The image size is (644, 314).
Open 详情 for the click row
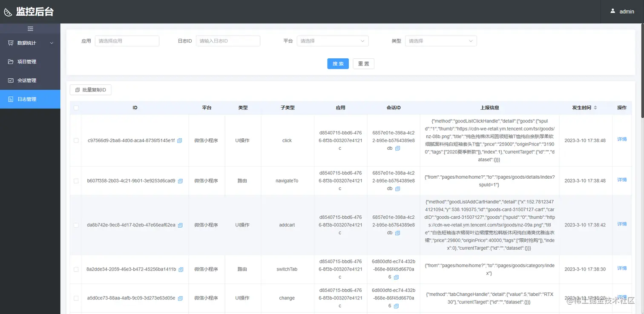click(x=622, y=139)
